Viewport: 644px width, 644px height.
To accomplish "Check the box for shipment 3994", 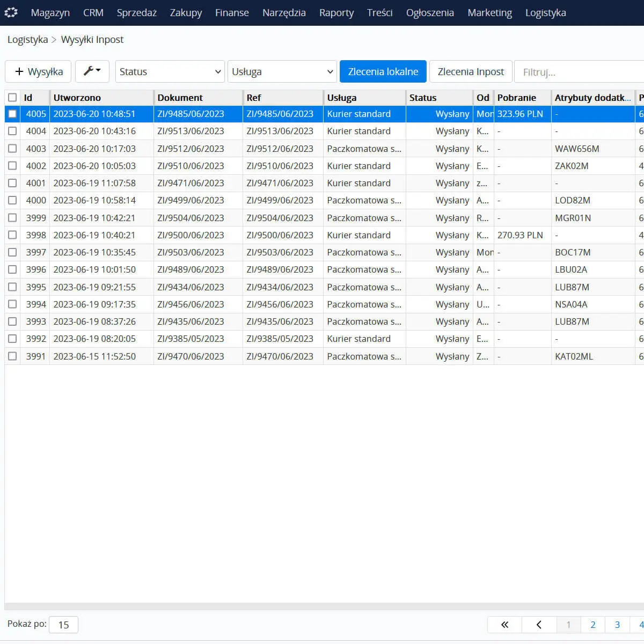I will pos(12,304).
